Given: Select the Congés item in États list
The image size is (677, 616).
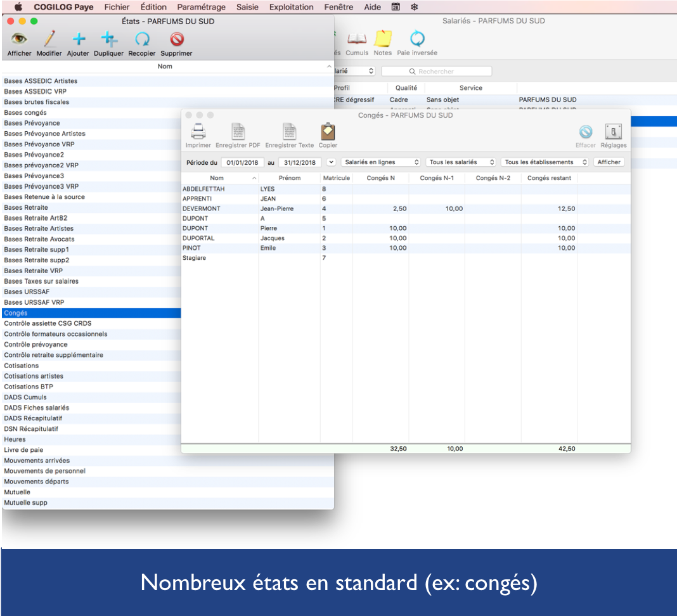Looking at the screenshot, I should click(91, 313).
